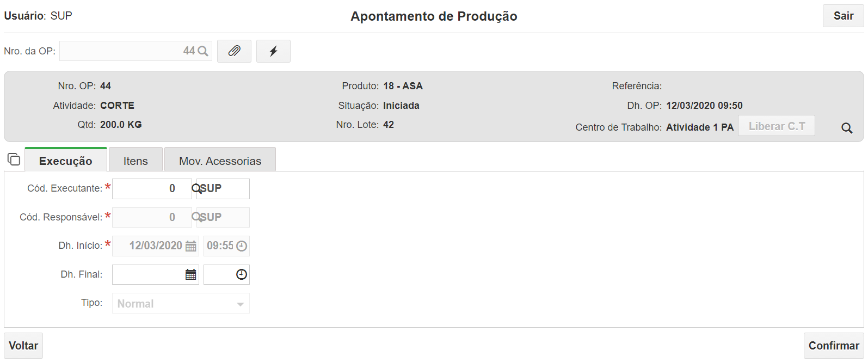Click the magnifier in Nro. da OP field
The image size is (868, 362).
tap(203, 51)
